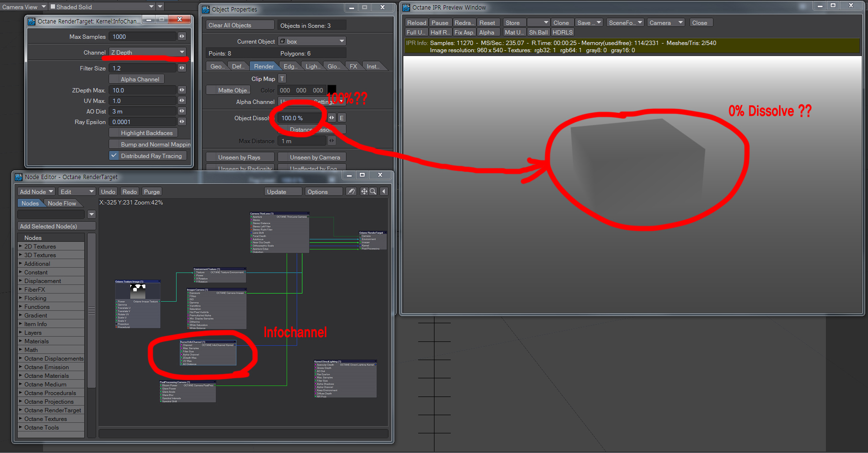868x453 pixels.
Task: Click Add Selected Node(s) button
Action: click(x=56, y=226)
